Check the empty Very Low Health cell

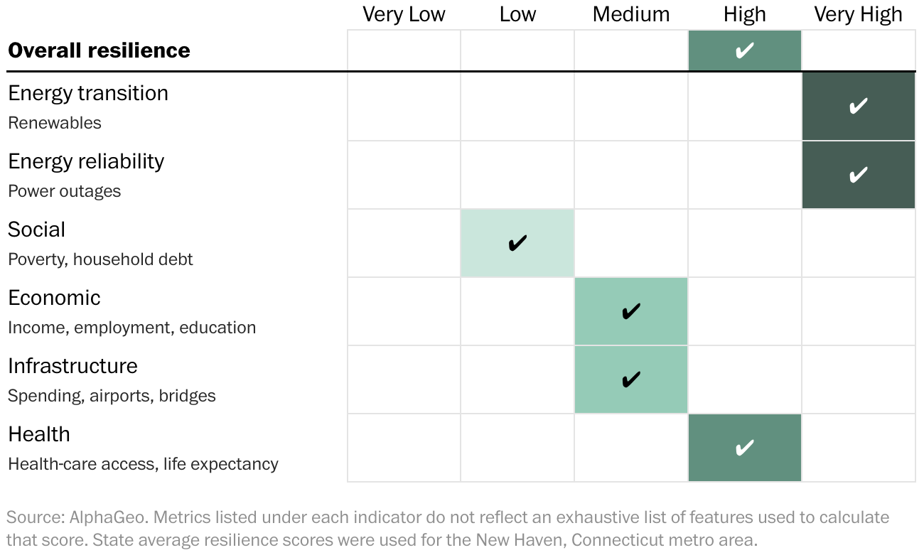point(404,448)
